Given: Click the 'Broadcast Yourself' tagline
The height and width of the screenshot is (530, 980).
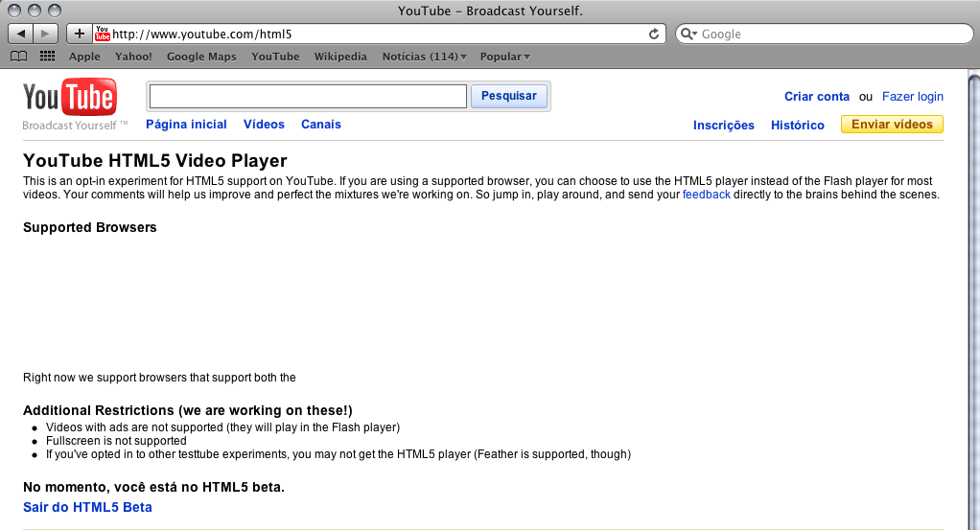Looking at the screenshot, I should (x=75, y=125).
